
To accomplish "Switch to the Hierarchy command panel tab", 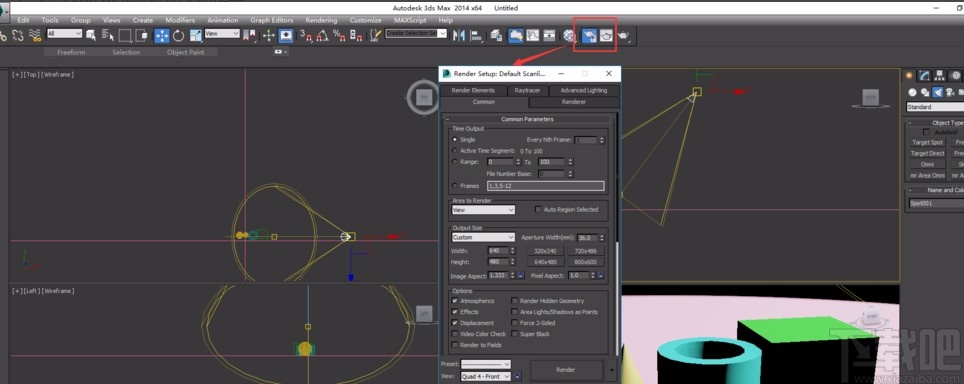I will click(939, 76).
